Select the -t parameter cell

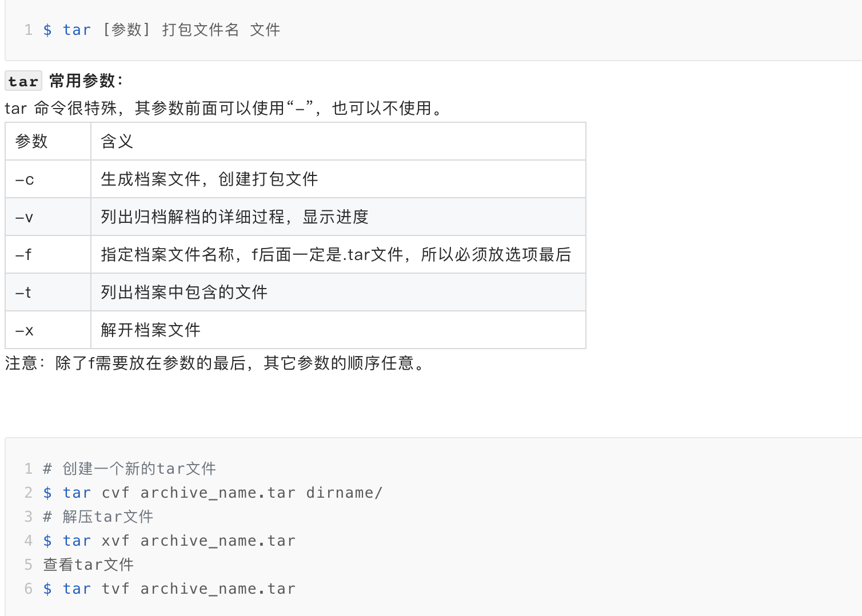coord(48,292)
